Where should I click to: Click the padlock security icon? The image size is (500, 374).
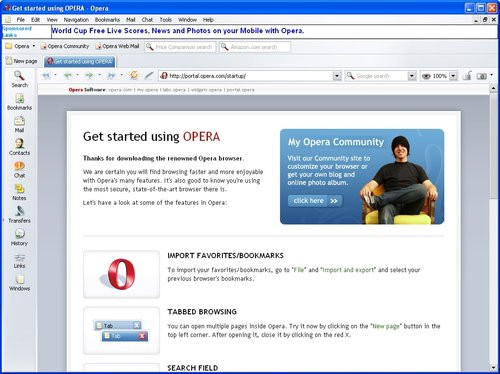tap(467, 76)
